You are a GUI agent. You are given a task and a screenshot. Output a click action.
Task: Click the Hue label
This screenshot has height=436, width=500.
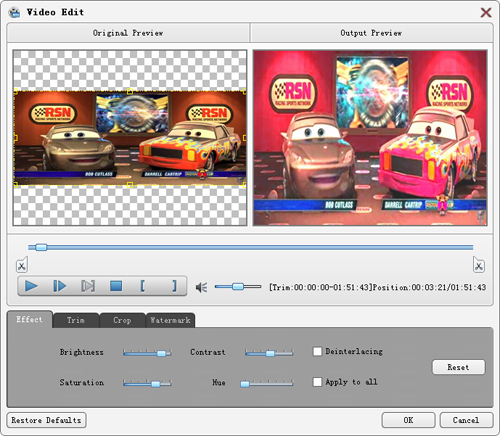(x=219, y=383)
